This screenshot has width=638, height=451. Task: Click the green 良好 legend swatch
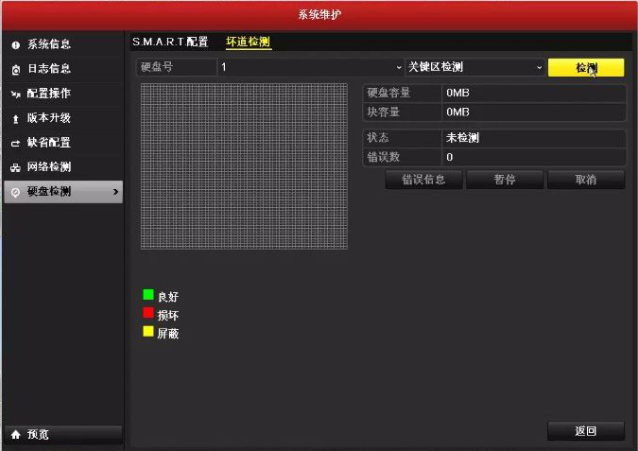(148, 295)
